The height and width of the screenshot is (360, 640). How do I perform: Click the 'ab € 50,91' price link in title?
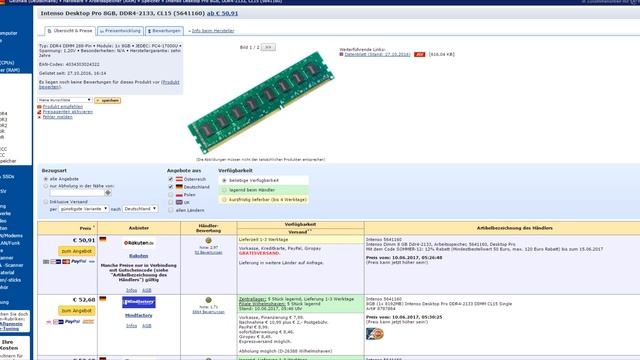tap(222, 13)
